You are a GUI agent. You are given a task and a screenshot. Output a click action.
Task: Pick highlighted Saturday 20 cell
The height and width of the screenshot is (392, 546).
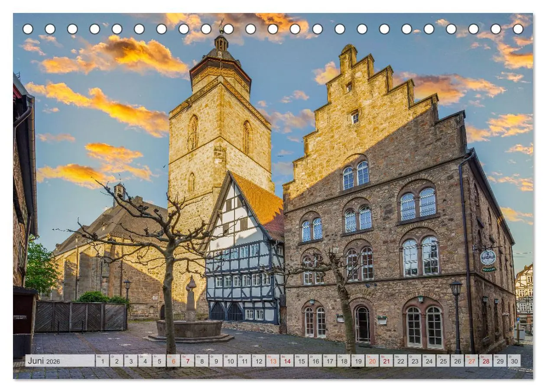(x=372, y=361)
